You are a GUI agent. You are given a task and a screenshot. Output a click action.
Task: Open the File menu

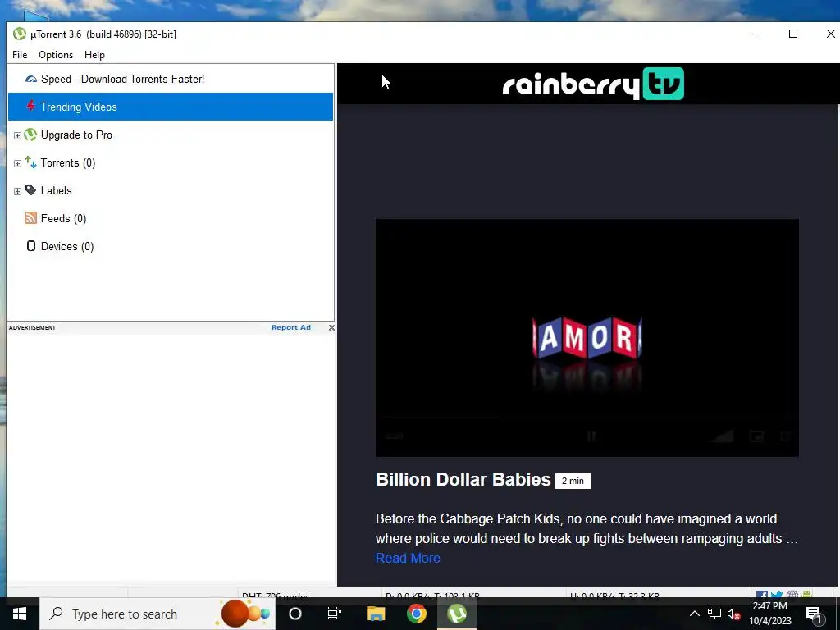20,55
